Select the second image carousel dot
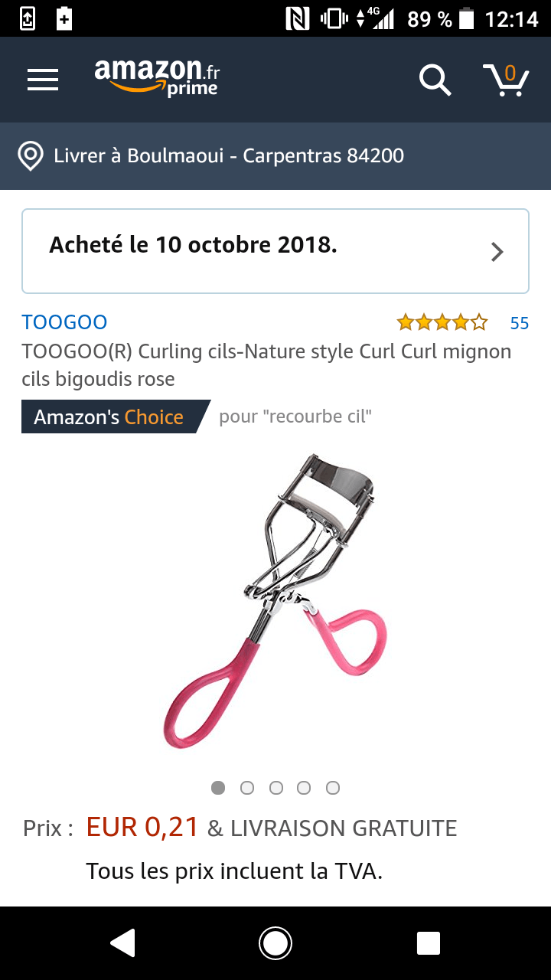The image size is (551, 980). (x=247, y=788)
